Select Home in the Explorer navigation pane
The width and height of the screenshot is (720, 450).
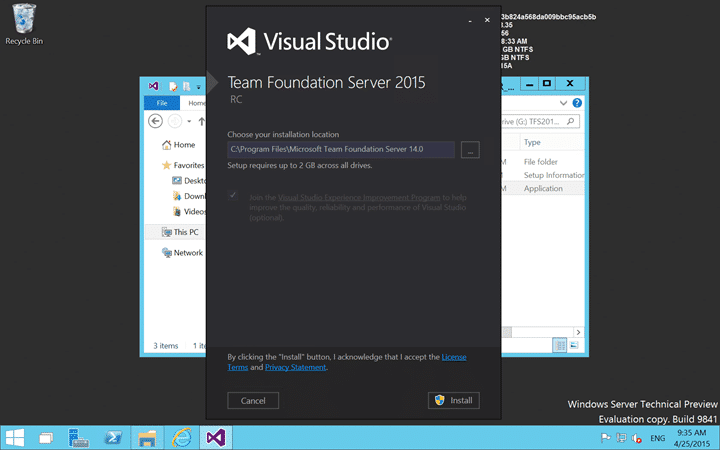pos(179,145)
